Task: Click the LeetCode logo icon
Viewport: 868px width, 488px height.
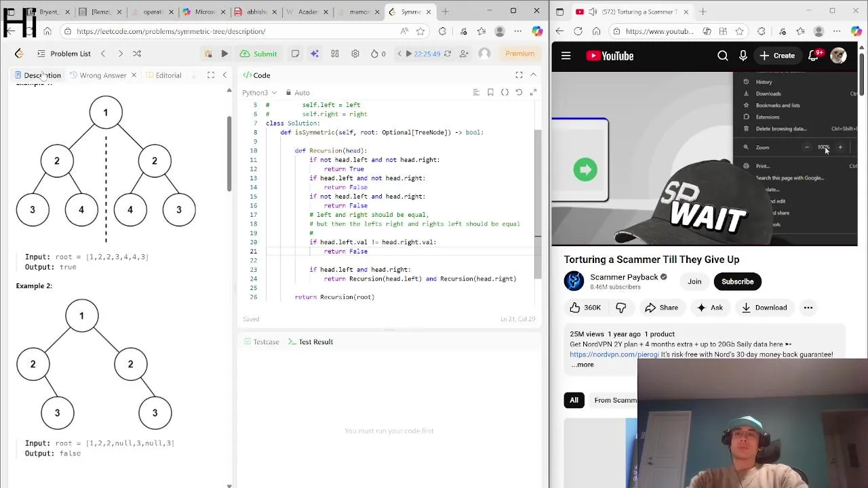Action: click(19, 54)
